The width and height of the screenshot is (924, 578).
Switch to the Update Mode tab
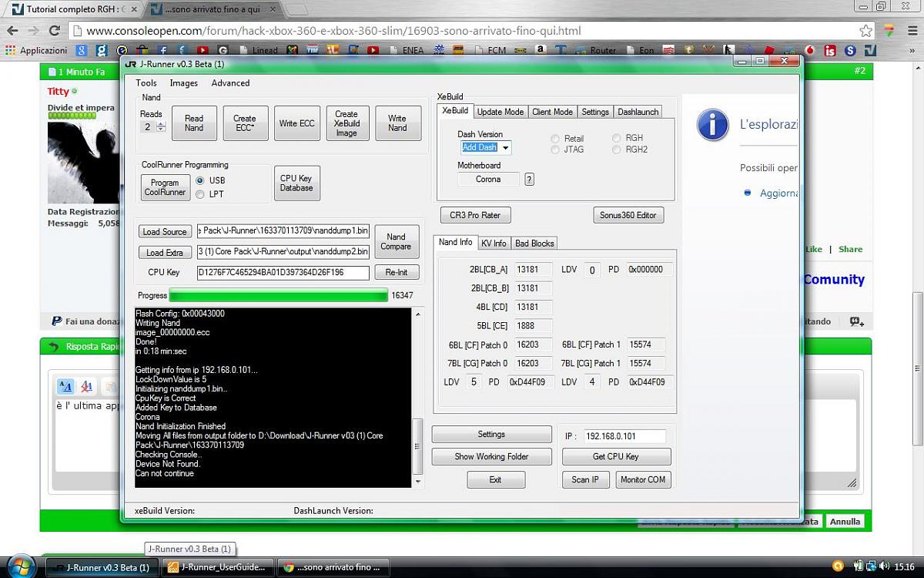pyautogui.click(x=500, y=112)
